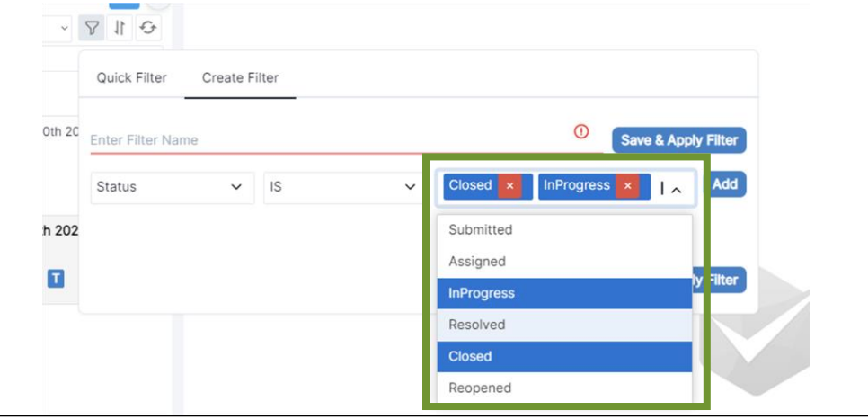Switch to the Quick Filter tab
Image resolution: width=868 pixels, height=419 pixels.
[132, 78]
